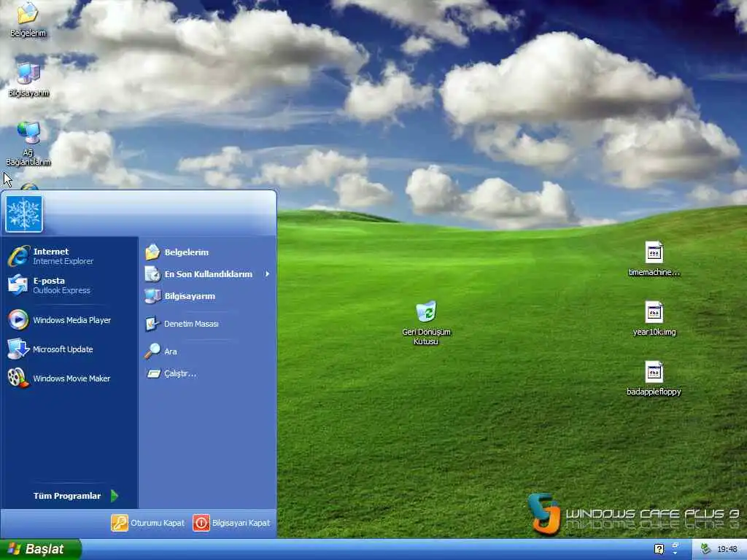Select the Bilgisayarım desktop icon
Image resolution: width=747 pixels, height=560 pixels.
pos(28,79)
